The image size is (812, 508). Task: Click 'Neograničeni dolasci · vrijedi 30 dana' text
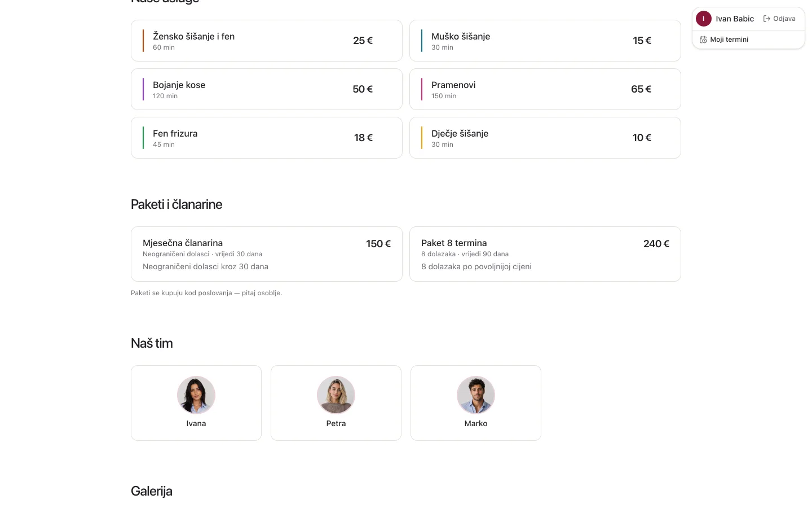tap(202, 254)
